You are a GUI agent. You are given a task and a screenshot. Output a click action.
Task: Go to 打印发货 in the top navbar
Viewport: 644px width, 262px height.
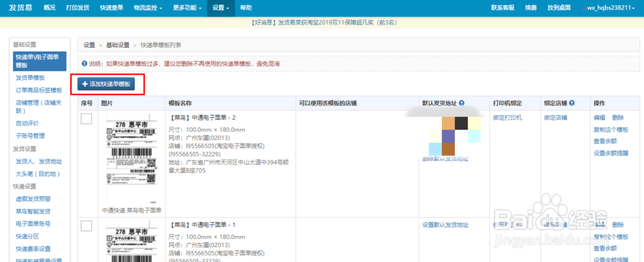tap(77, 8)
